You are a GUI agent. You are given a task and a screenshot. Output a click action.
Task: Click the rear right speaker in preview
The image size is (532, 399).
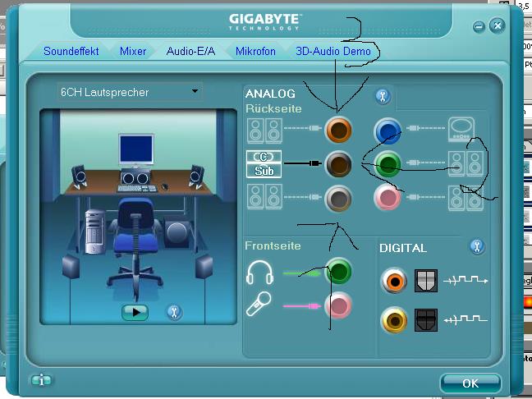click(204, 266)
